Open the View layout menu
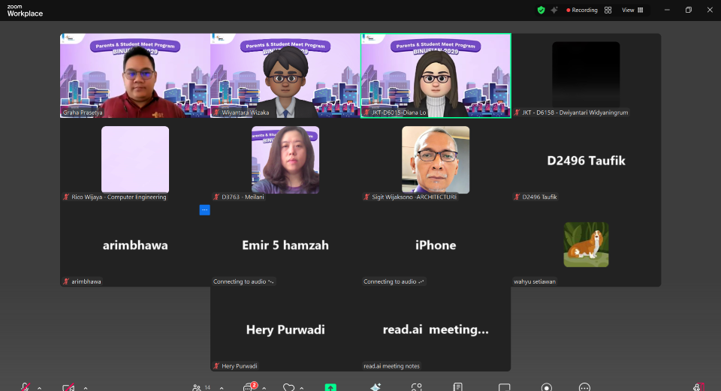Viewport: 721px width, 391px height. click(633, 10)
